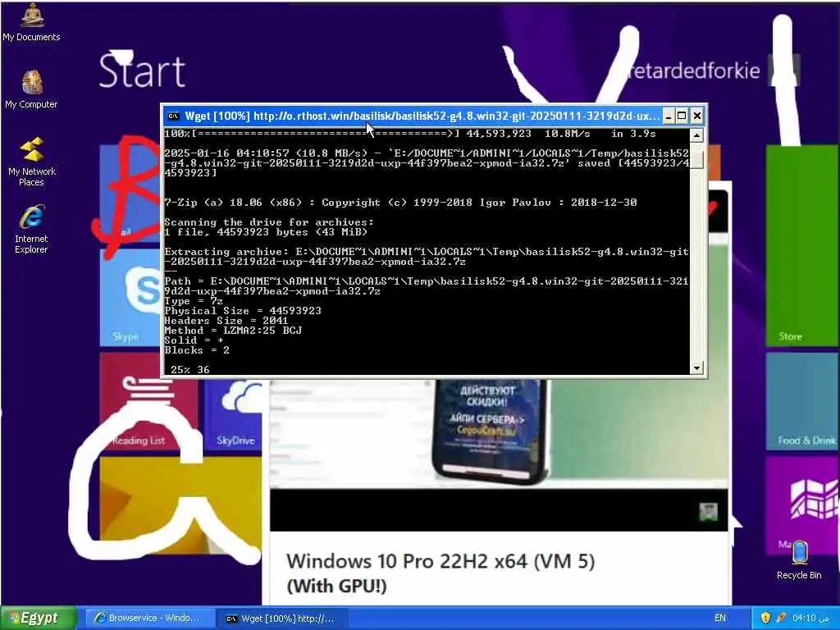Open My Network Places desktop icon
The height and width of the screenshot is (630, 840).
click(x=32, y=162)
